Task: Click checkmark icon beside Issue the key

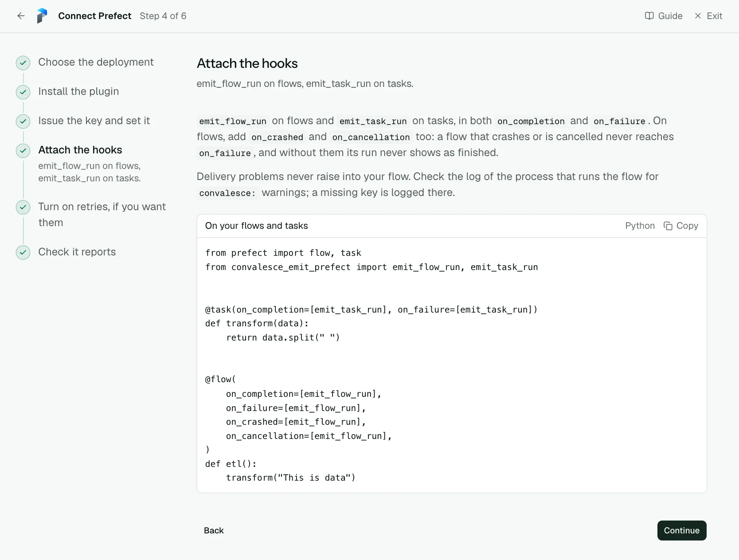Action: point(23,121)
